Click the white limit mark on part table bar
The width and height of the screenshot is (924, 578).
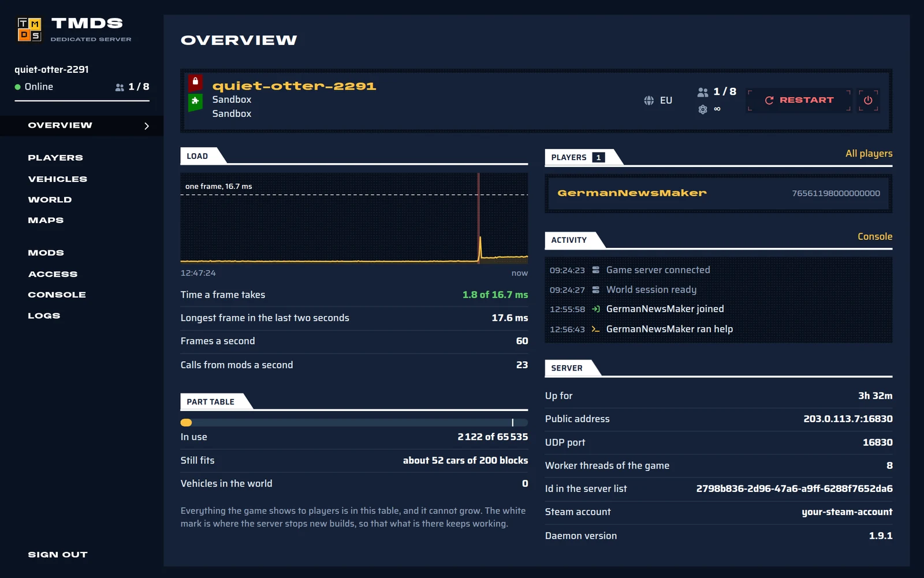(512, 423)
